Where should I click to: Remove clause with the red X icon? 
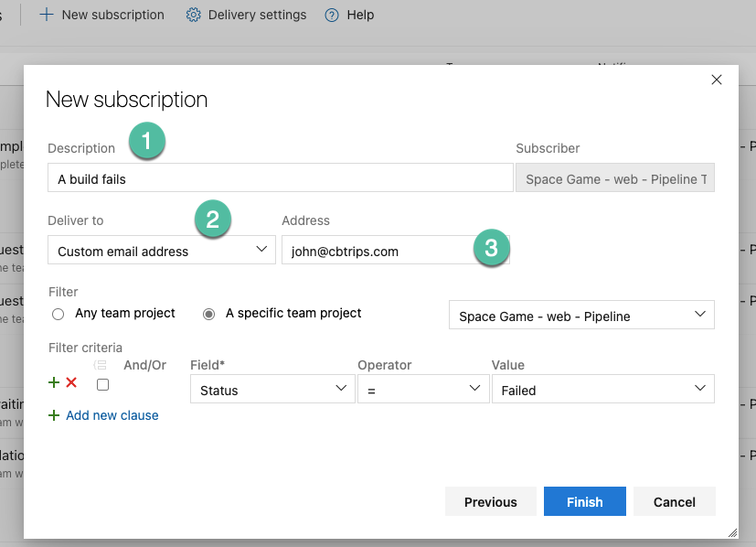(71, 382)
